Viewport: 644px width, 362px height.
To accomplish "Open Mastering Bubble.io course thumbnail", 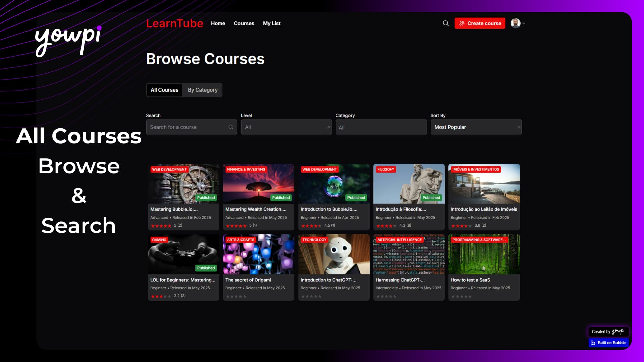I will 183,184.
